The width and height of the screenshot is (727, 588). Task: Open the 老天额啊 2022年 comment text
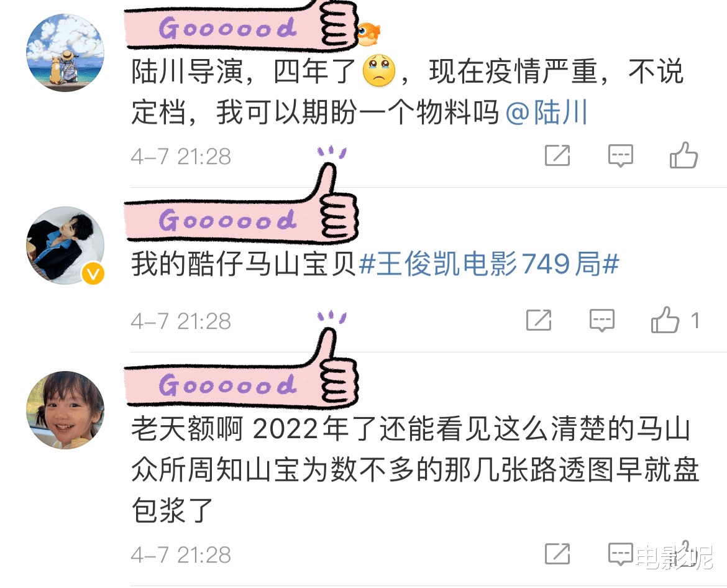[x=416, y=469]
